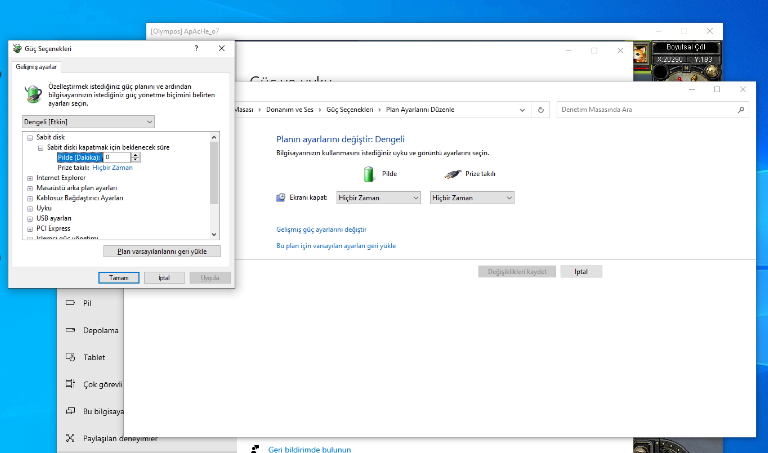Image resolution: width=768 pixels, height=453 pixels.
Task: Click the Pilde (Dakika) value field
Action: tap(117, 157)
